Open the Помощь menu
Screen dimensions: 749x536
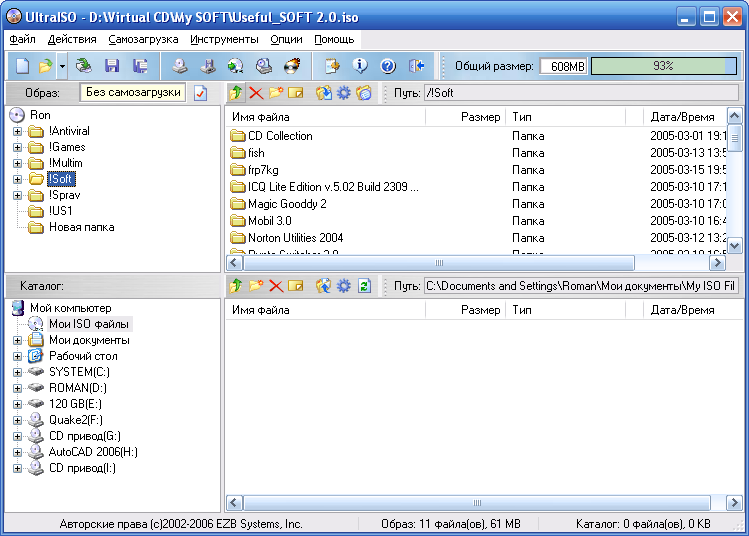tap(334, 39)
